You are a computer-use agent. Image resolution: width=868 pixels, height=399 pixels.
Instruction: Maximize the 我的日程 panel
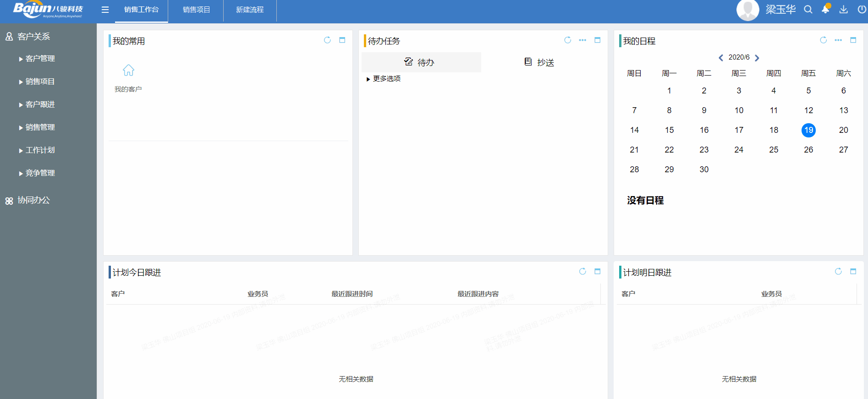853,40
